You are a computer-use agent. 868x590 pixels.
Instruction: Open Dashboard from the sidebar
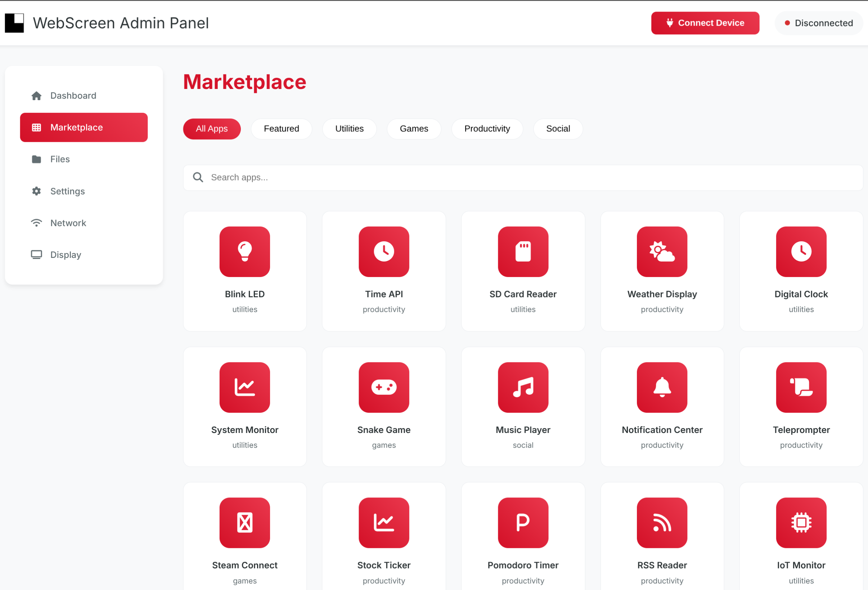click(73, 96)
